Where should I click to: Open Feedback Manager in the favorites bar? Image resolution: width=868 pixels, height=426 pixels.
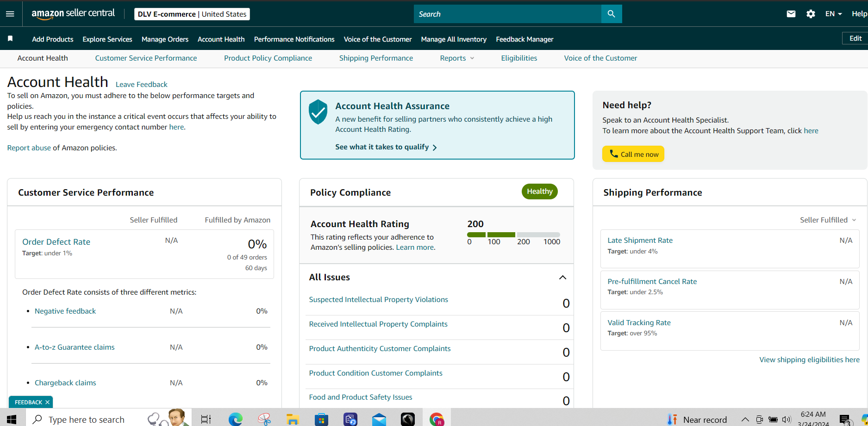click(x=525, y=39)
